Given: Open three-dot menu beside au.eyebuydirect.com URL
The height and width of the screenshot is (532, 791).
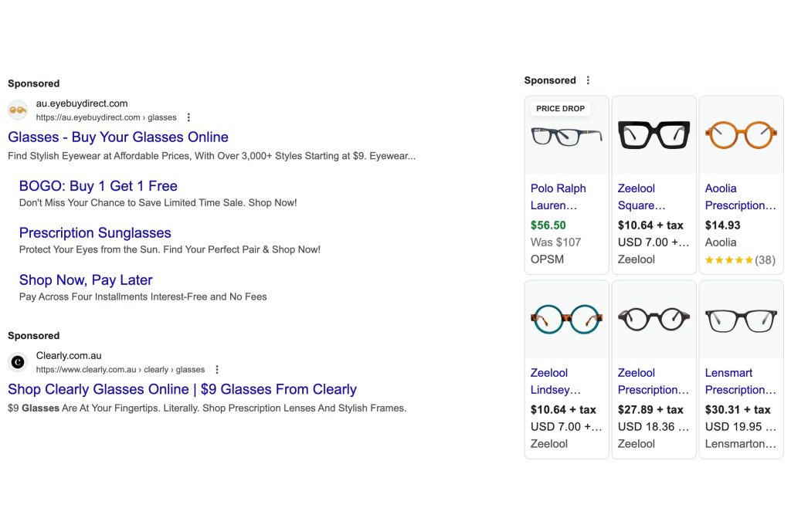Looking at the screenshot, I should click(x=188, y=117).
